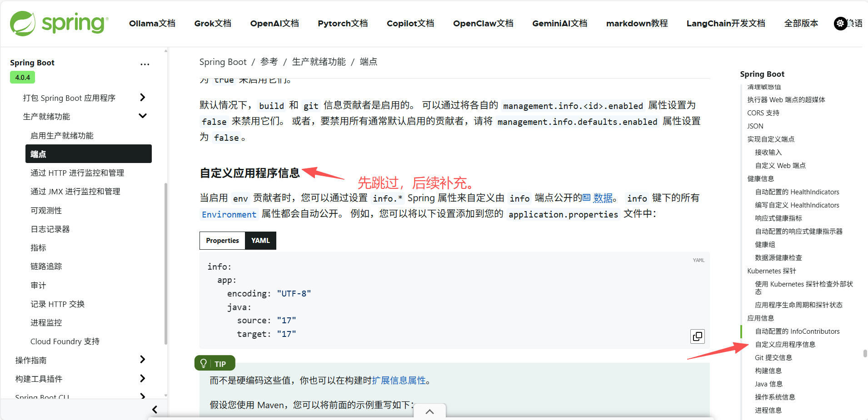Jump to 数据源健康检查 in the outline
The width and height of the screenshot is (868, 420).
778,257
